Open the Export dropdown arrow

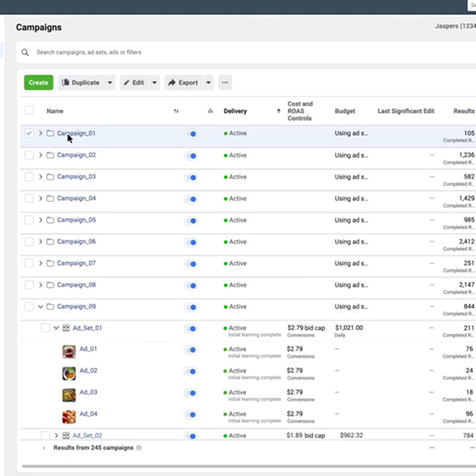tap(208, 83)
